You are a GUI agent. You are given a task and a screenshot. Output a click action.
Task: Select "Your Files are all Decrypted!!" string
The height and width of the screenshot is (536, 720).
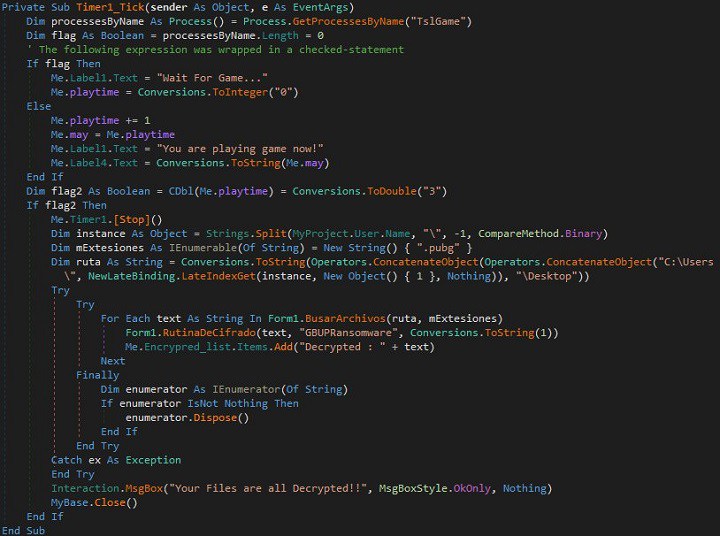point(268,488)
